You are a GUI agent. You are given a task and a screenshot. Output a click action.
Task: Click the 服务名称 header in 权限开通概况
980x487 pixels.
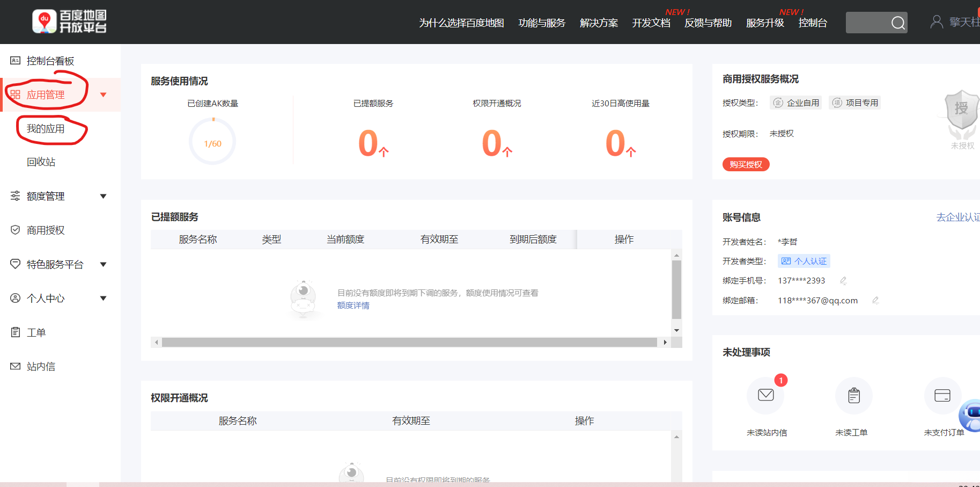click(238, 421)
